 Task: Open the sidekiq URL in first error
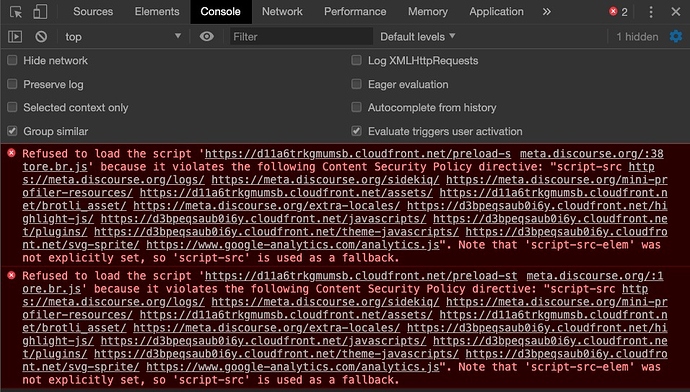pos(325,180)
